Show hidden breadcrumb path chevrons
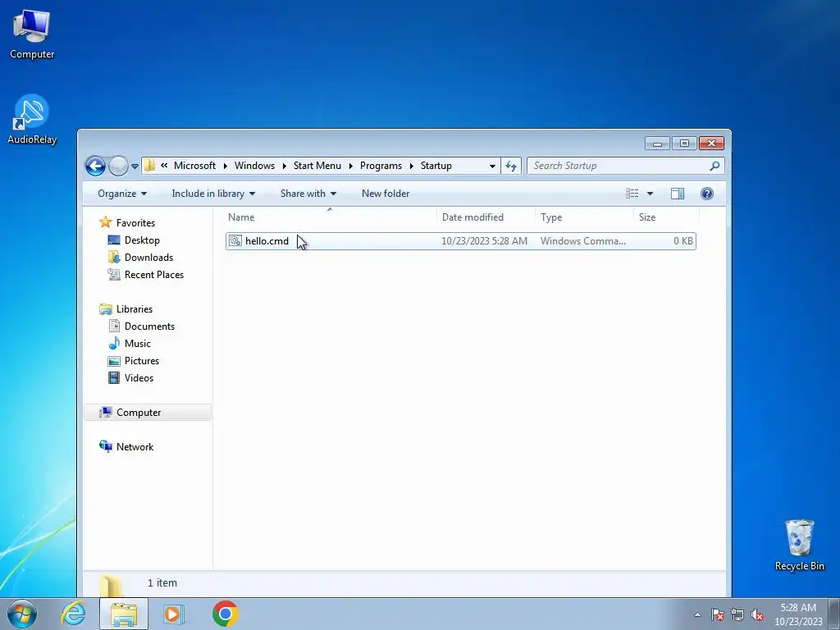Image resolution: width=840 pixels, height=630 pixels. (164, 166)
